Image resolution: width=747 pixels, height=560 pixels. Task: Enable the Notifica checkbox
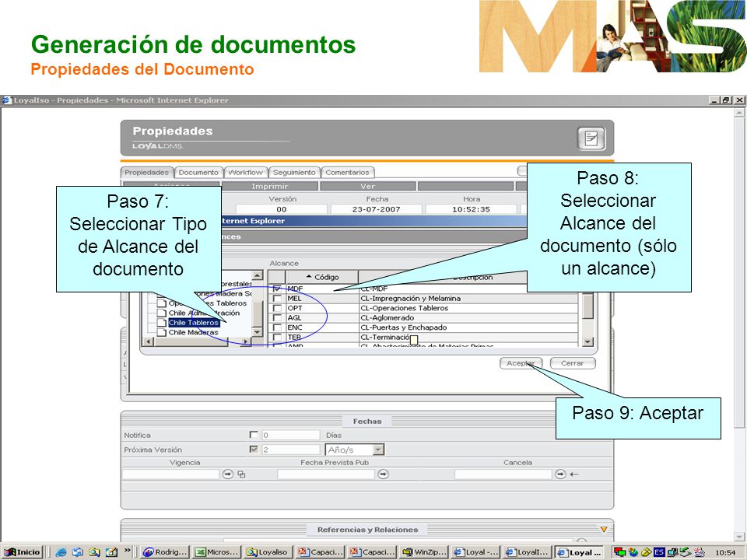click(x=254, y=435)
